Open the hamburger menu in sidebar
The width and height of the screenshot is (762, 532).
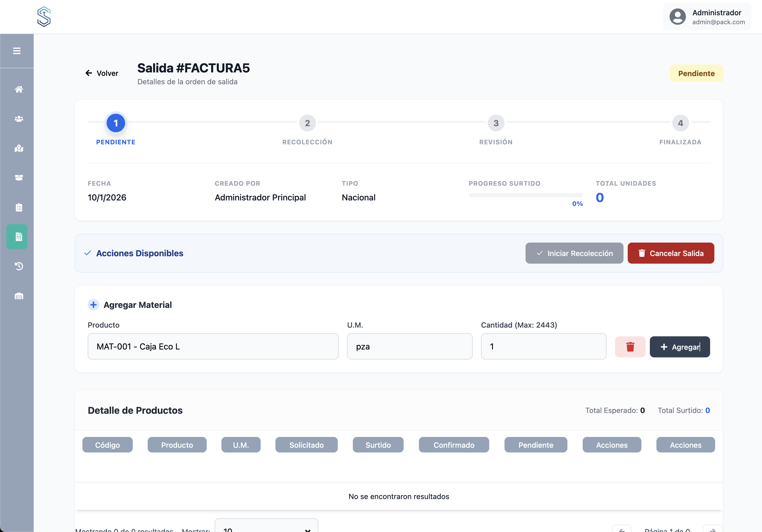(x=17, y=51)
